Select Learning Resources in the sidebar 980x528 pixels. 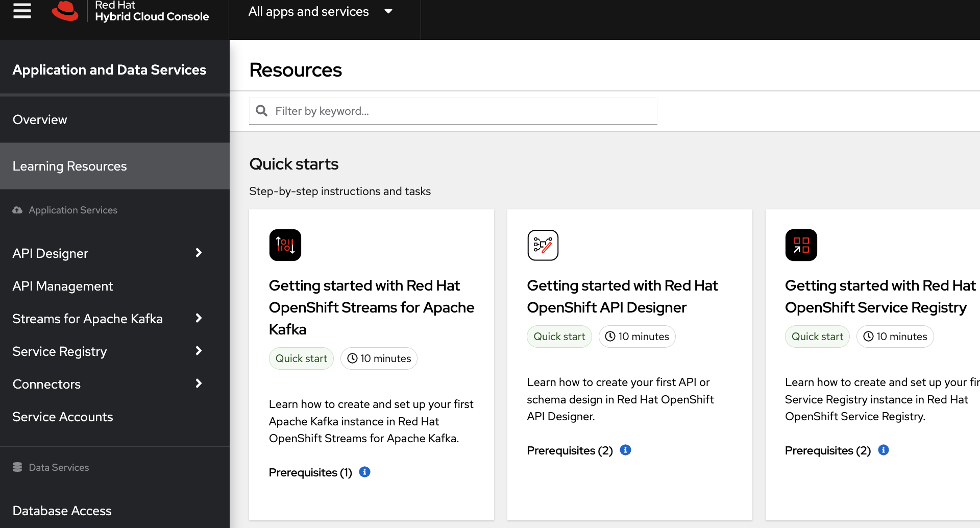click(x=69, y=166)
